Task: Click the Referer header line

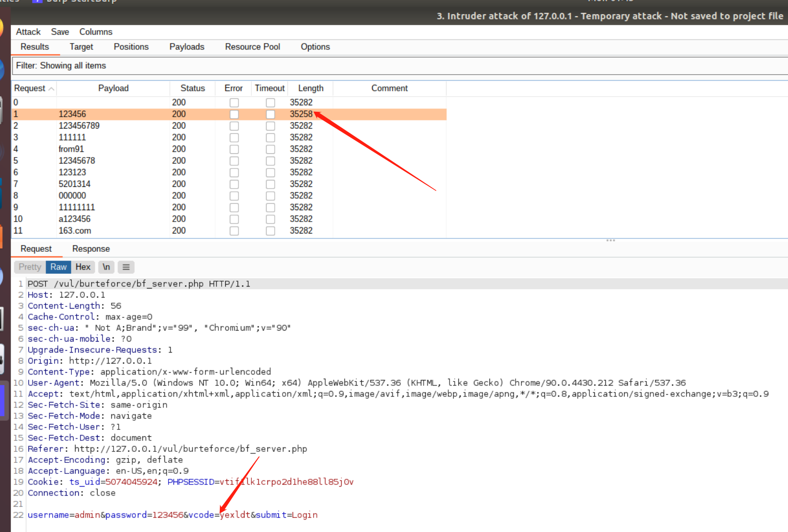Action: coord(167,449)
